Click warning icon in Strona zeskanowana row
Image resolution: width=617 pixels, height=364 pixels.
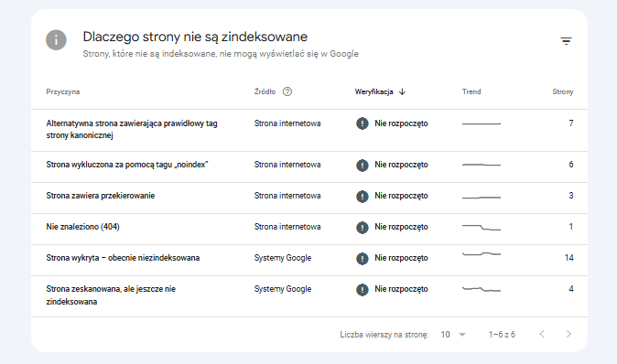(x=362, y=290)
